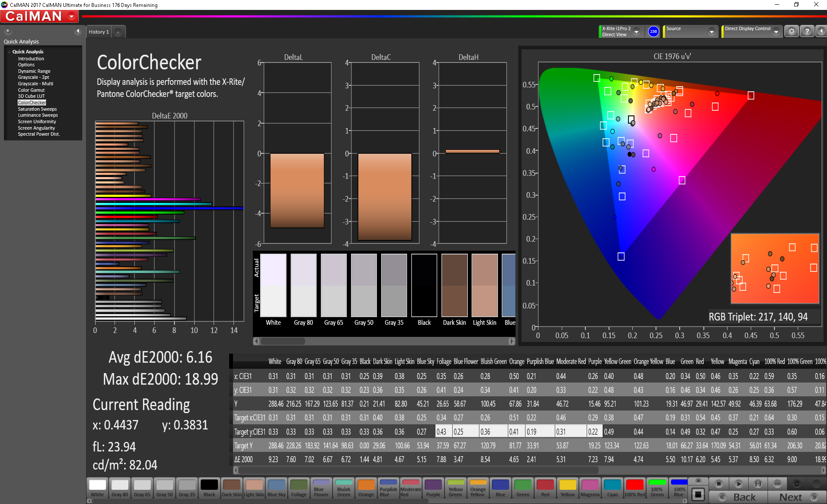Viewport: 827px width, 504px height.
Task: Select Saturation Sweeps in the workflow list
Action: [37, 109]
